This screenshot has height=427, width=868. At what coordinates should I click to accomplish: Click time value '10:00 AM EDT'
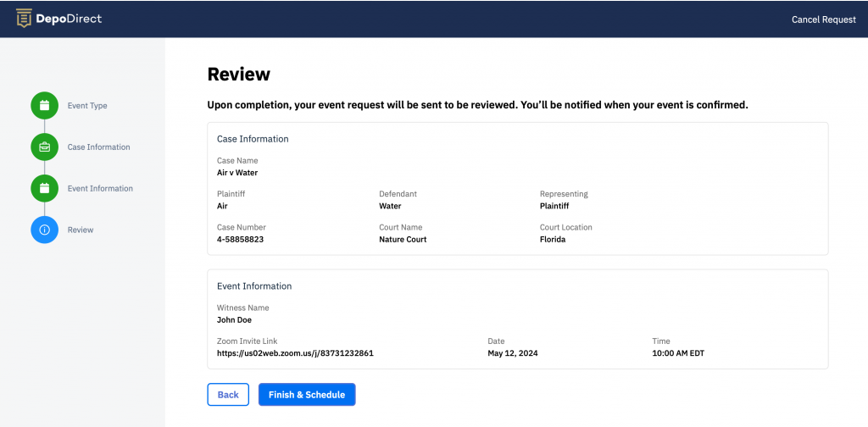pyautogui.click(x=678, y=353)
